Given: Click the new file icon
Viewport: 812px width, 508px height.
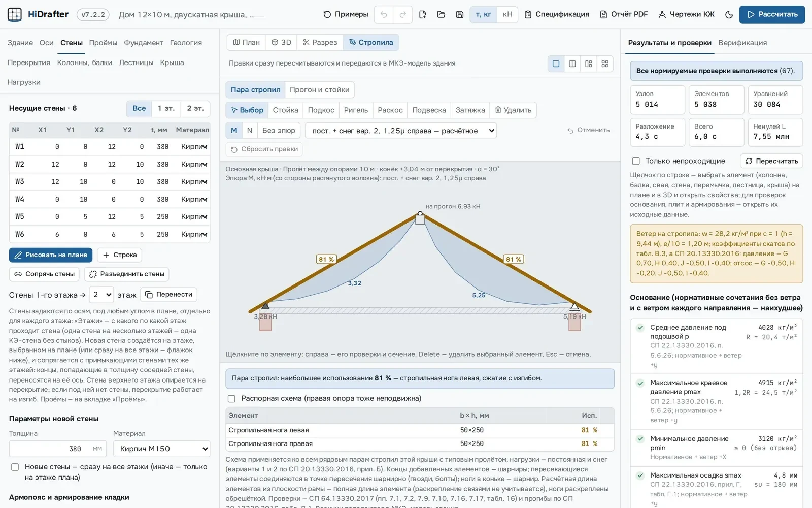Looking at the screenshot, I should [x=422, y=14].
